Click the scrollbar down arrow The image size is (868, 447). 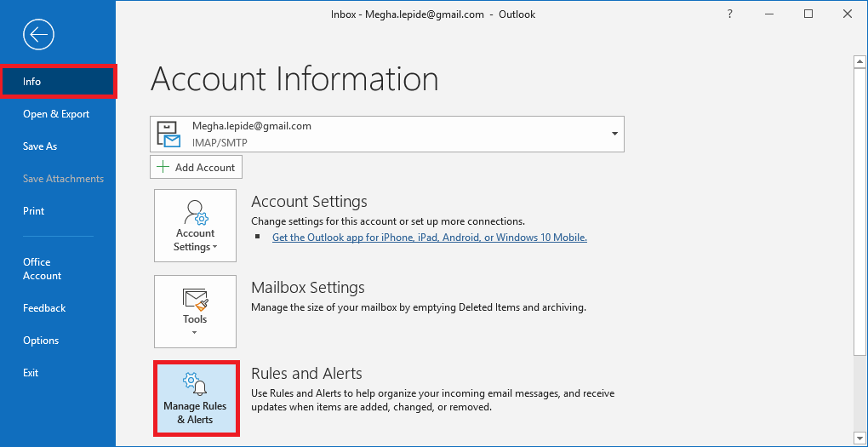[x=859, y=437]
